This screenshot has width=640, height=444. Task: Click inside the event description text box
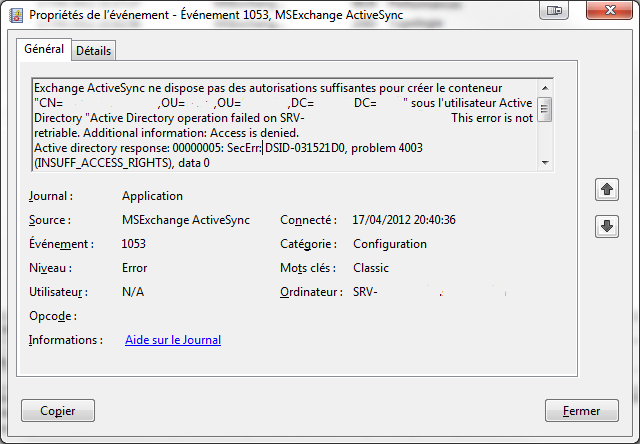click(285, 125)
